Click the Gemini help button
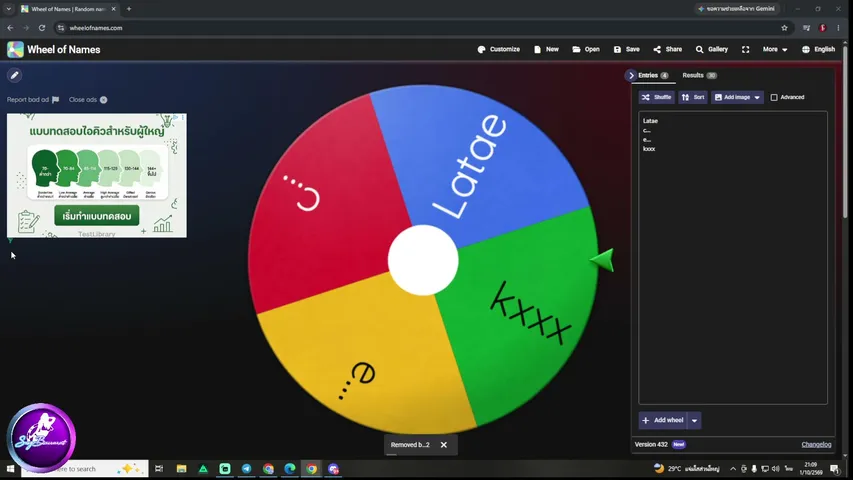 [x=737, y=9]
